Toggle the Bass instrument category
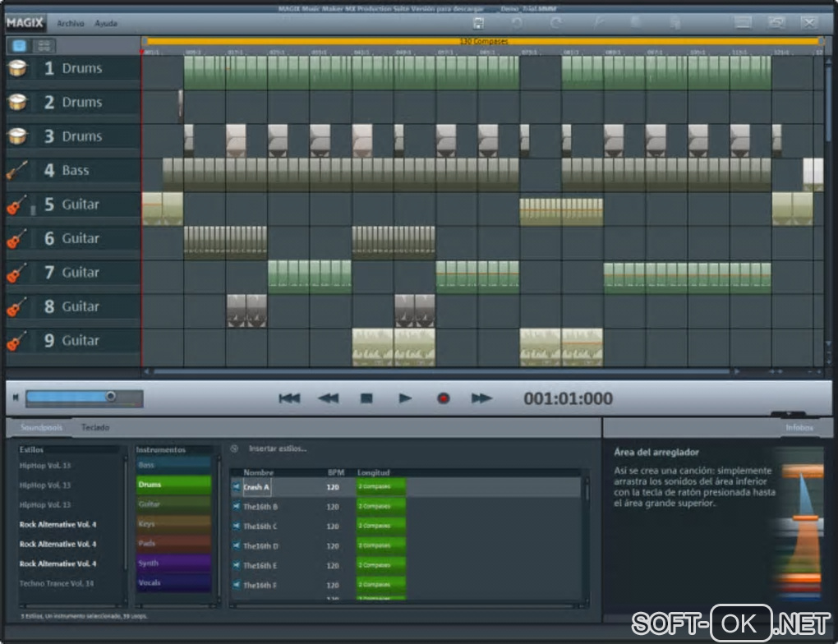 [x=173, y=465]
